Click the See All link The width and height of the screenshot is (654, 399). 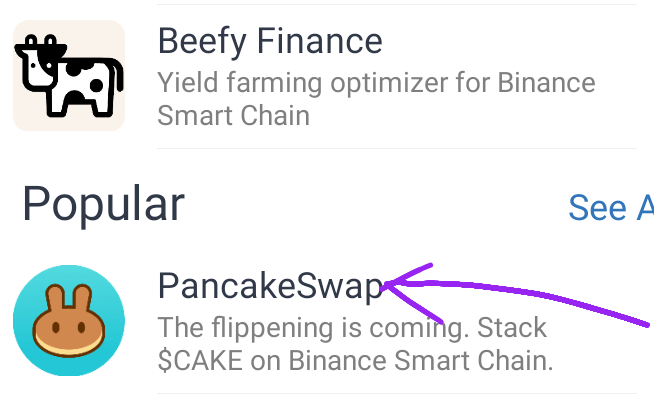[611, 207]
